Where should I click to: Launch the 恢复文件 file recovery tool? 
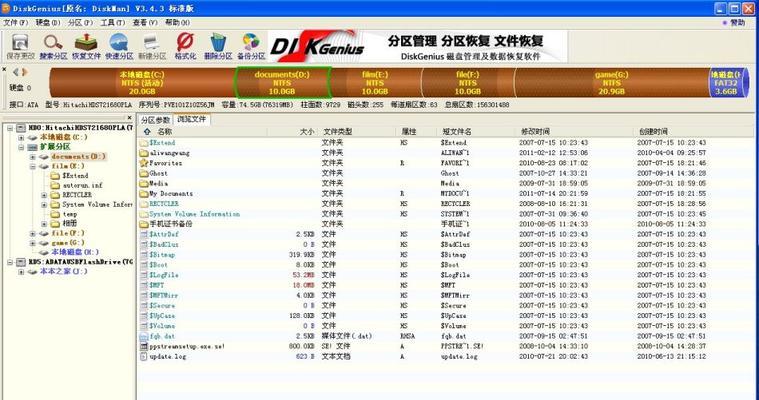pos(86,46)
